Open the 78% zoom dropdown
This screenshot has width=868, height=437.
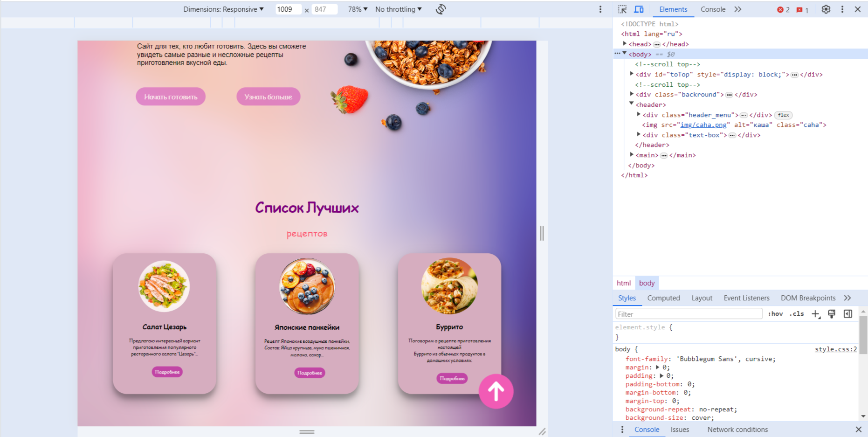click(x=358, y=9)
